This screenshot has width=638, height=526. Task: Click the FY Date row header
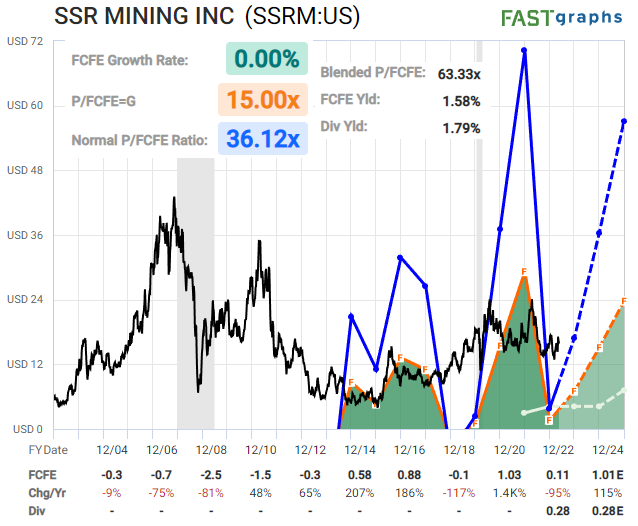[x=48, y=450]
